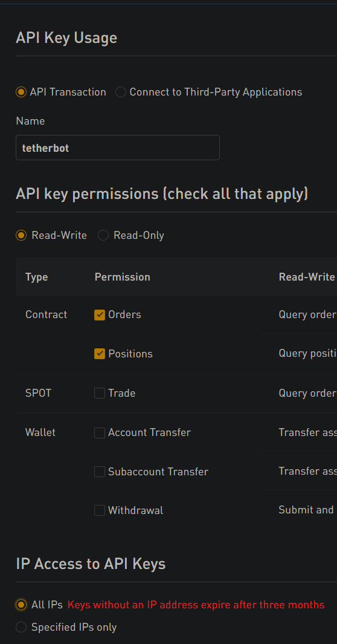Uncheck the Contract Orders checkbox
The image size is (337, 644).
[x=100, y=314]
